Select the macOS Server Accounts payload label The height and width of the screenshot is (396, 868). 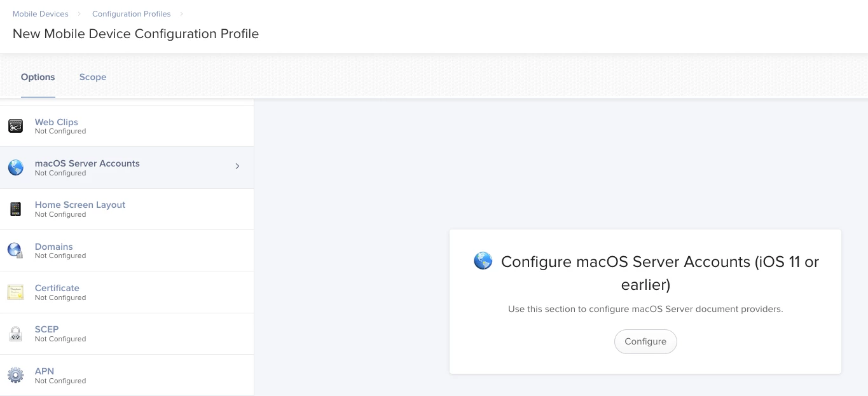87,163
